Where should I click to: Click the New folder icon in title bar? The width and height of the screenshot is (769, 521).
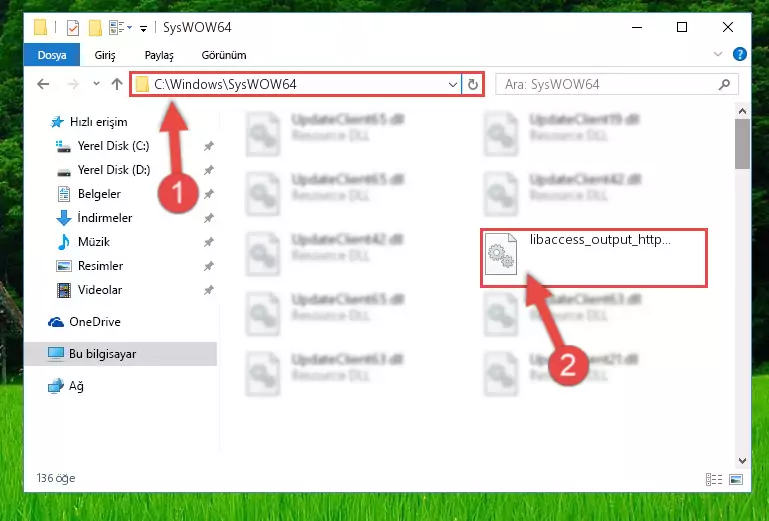coord(95,27)
